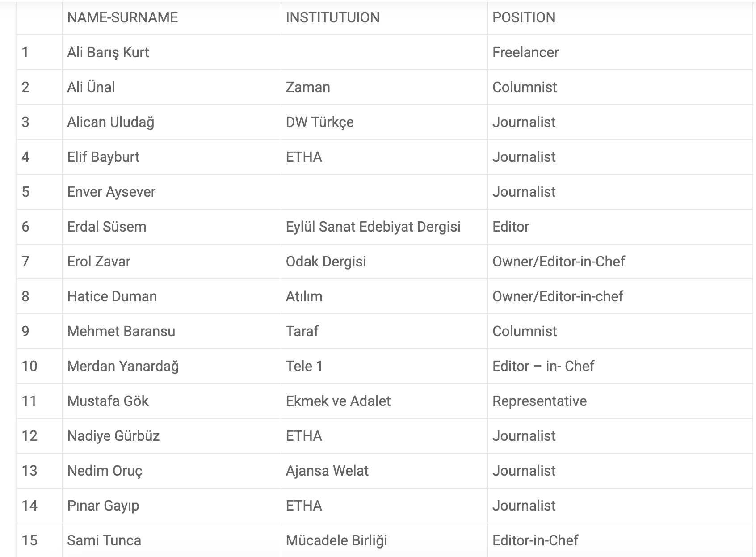The height and width of the screenshot is (557, 756).
Task: Select Eylül Sanat Edebiyat Dergisi cell
Action: [373, 227]
